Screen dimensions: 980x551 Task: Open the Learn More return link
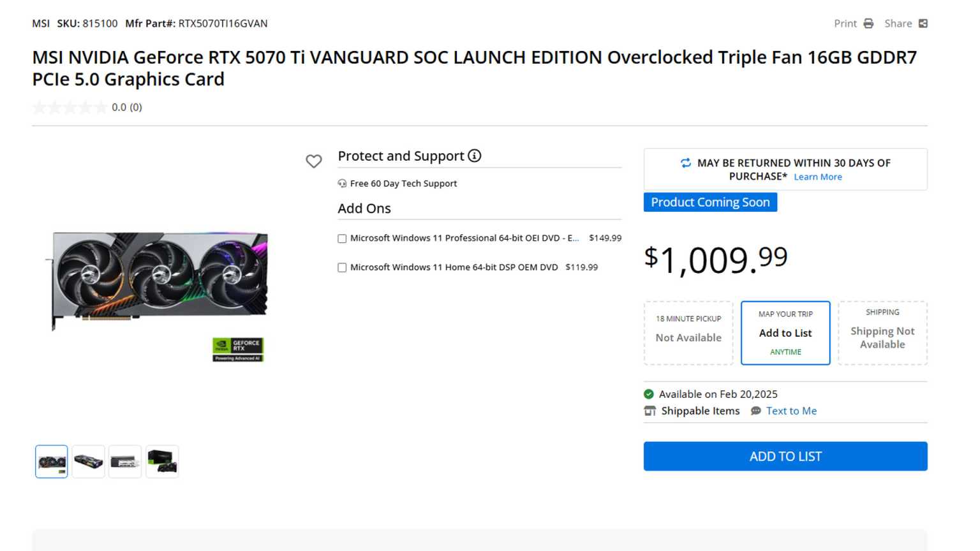point(818,177)
